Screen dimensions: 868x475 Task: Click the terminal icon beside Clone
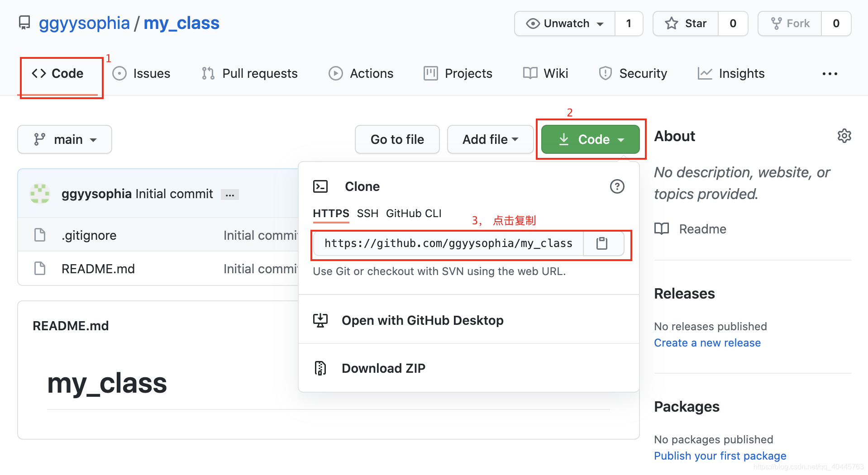pyautogui.click(x=320, y=186)
